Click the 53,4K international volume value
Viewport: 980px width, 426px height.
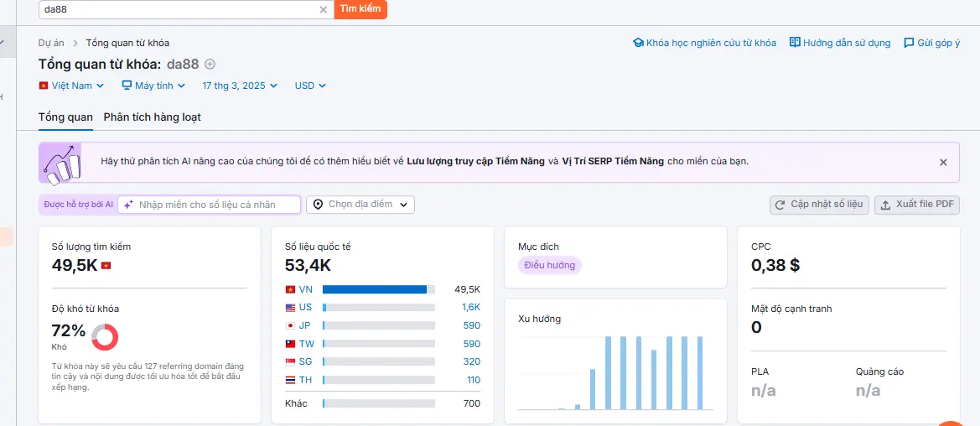[x=309, y=265]
